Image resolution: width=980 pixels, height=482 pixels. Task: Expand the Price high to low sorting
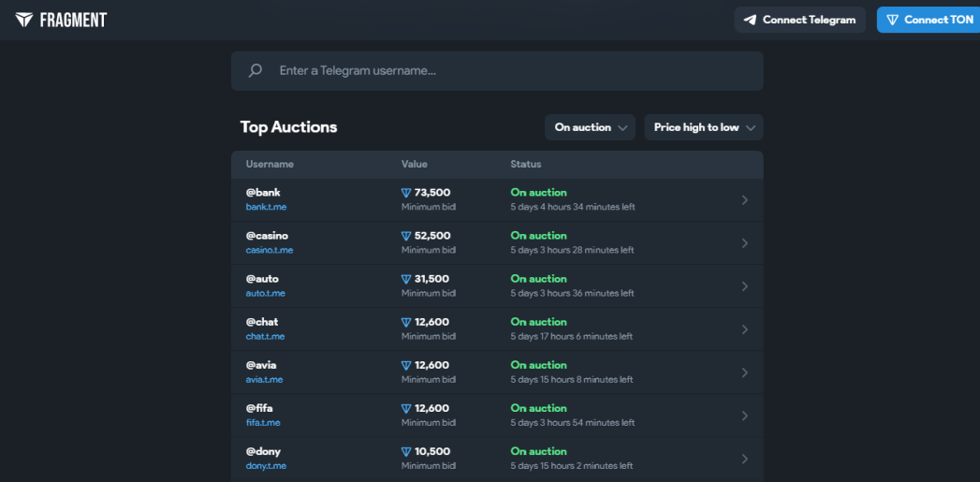[704, 127]
